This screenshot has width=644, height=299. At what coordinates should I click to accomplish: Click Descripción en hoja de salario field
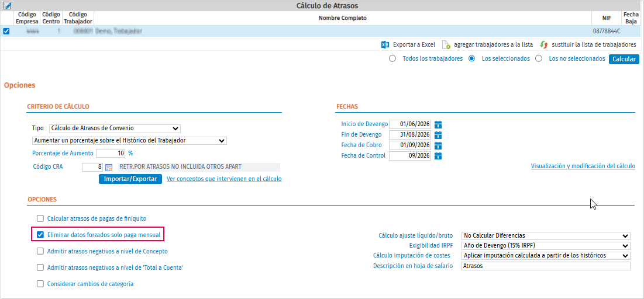(545, 266)
